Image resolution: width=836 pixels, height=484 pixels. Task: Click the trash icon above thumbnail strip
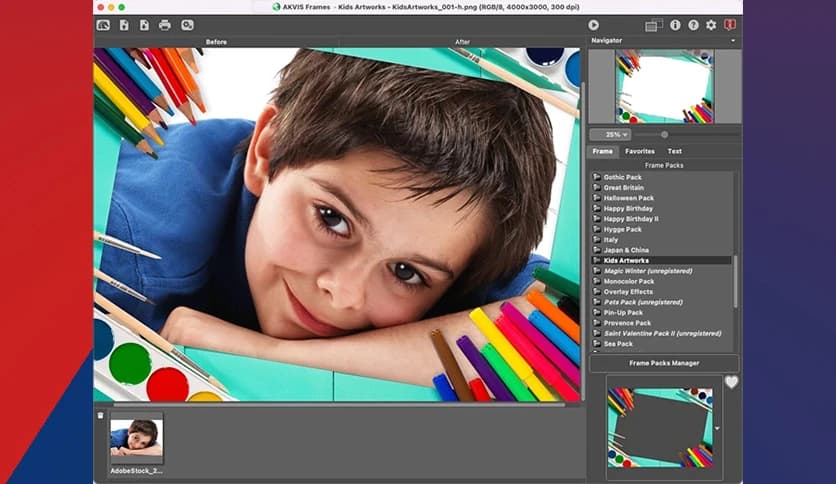click(x=100, y=415)
